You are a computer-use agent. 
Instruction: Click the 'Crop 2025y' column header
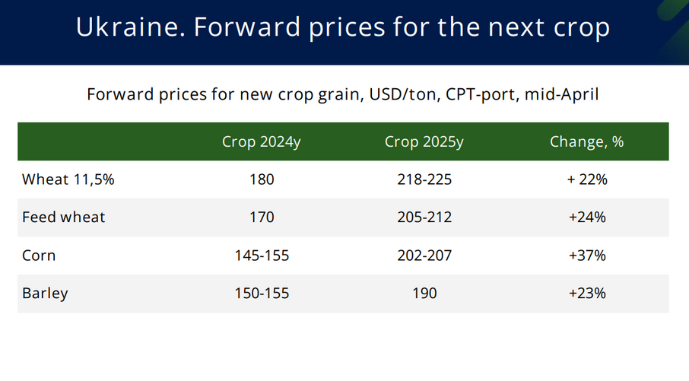(x=424, y=142)
